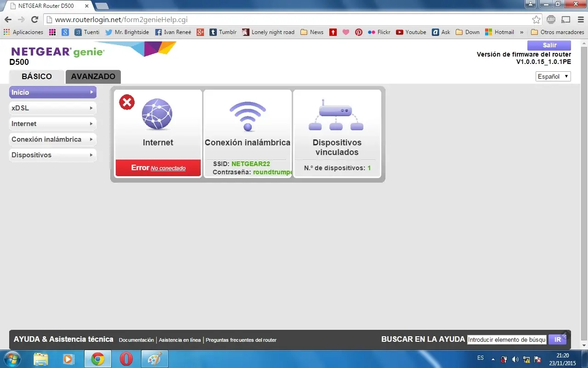Click the linked devices network icon
588x368 pixels.
(x=337, y=115)
